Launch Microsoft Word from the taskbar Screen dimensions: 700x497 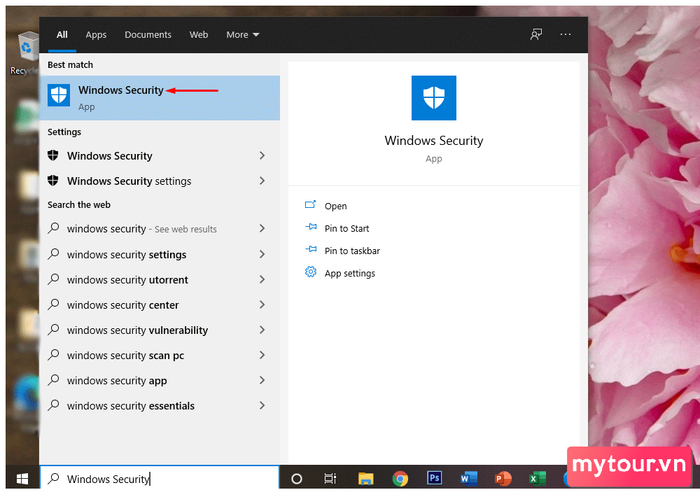pyautogui.click(x=468, y=479)
